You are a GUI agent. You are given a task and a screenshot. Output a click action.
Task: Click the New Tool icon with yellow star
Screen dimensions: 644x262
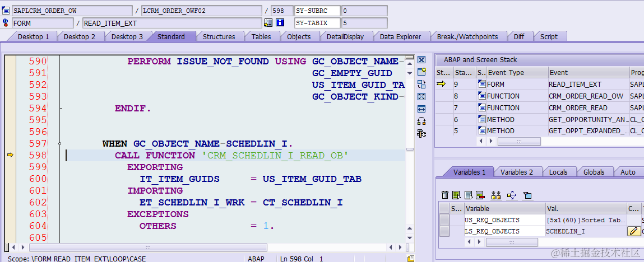[421, 72]
